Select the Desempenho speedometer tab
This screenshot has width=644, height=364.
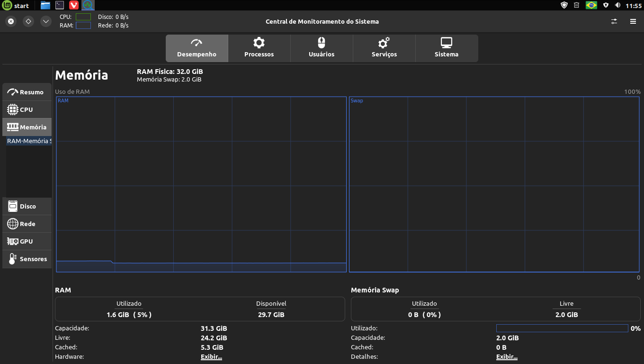tap(197, 48)
